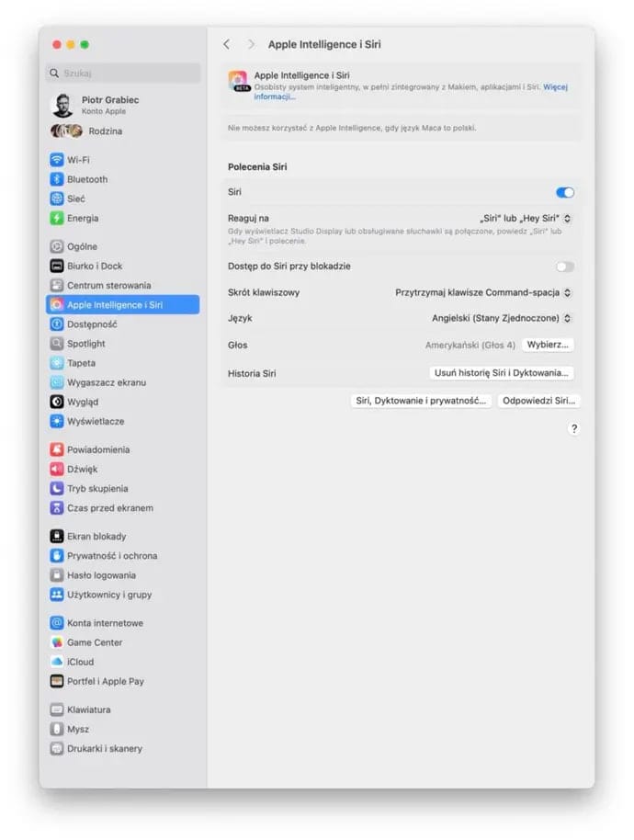634x840 pixels.
Task: Click the Wybierz... voice button
Action: tap(548, 345)
